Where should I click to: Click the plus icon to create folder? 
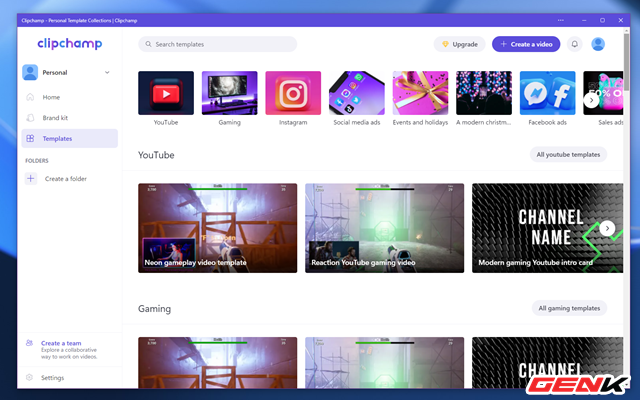tap(31, 178)
